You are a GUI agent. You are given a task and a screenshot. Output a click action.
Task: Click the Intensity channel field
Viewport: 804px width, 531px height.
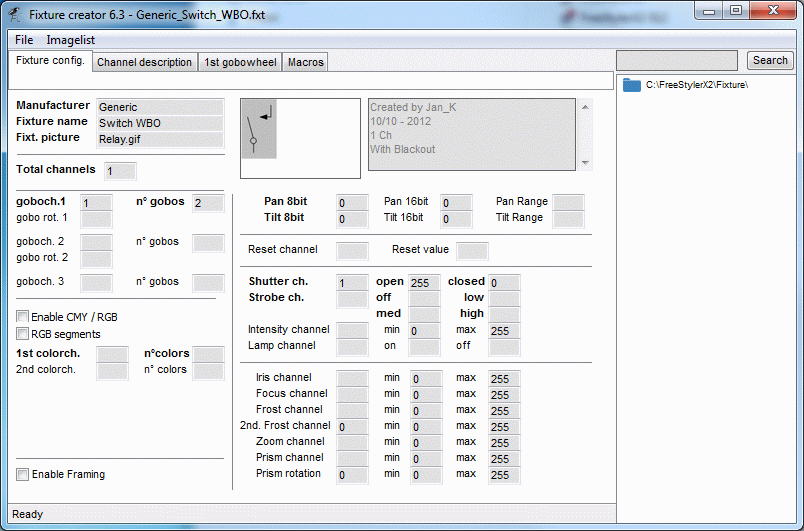352,331
